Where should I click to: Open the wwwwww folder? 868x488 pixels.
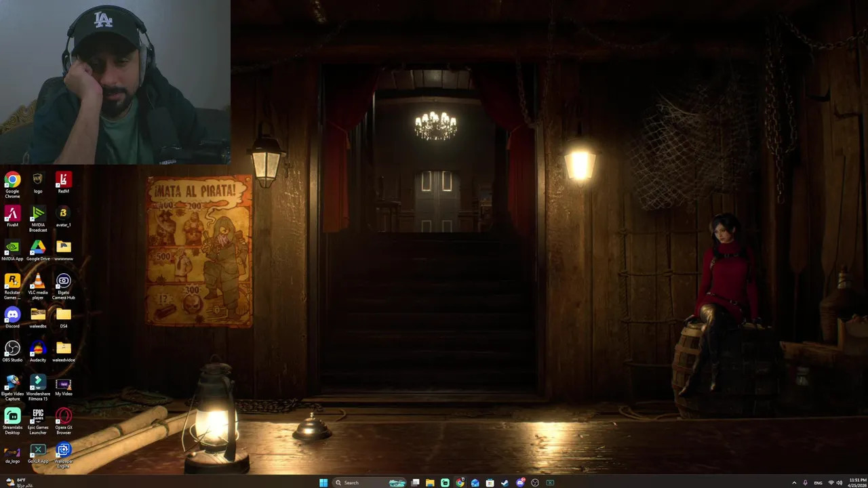[x=63, y=251]
